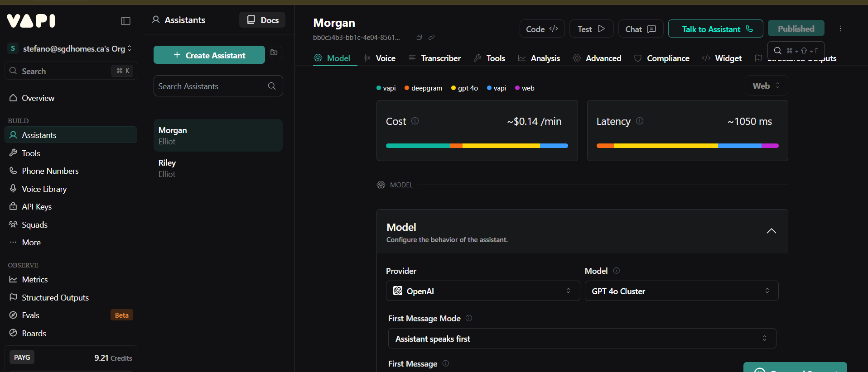Click the magnifier icon in Search Assistants
This screenshot has width=868, height=372.
(x=272, y=86)
